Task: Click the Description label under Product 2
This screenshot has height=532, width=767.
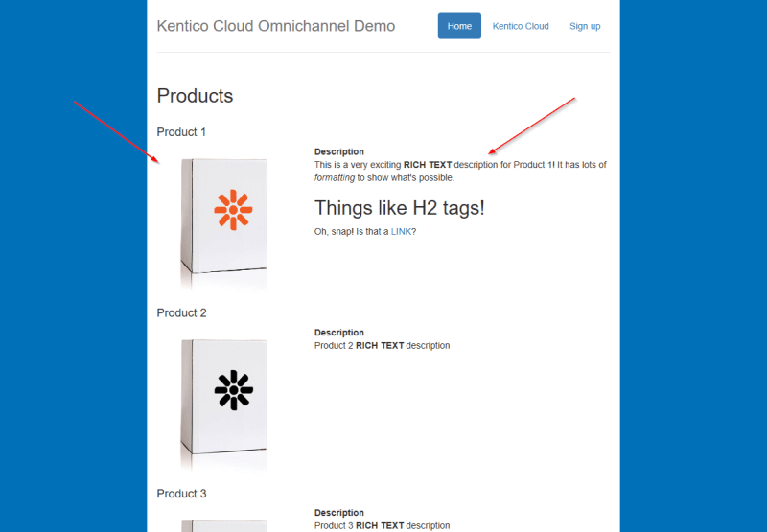Action: 339,333
